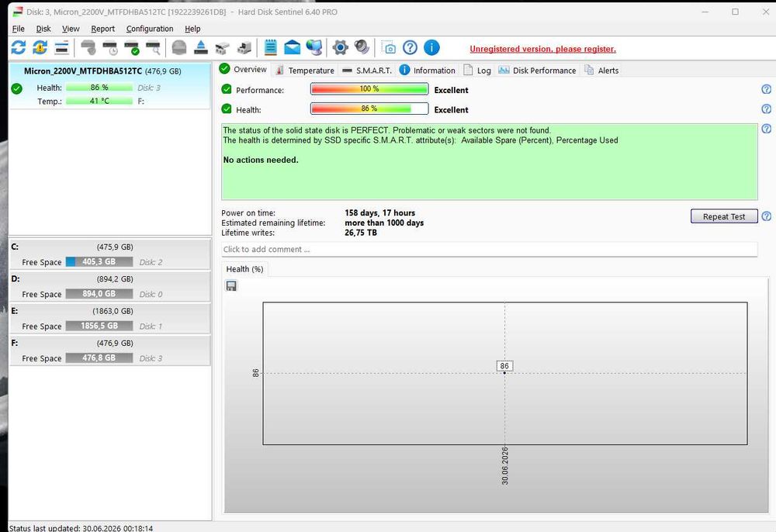
Task: Select the C: partition entry
Action: [110, 254]
